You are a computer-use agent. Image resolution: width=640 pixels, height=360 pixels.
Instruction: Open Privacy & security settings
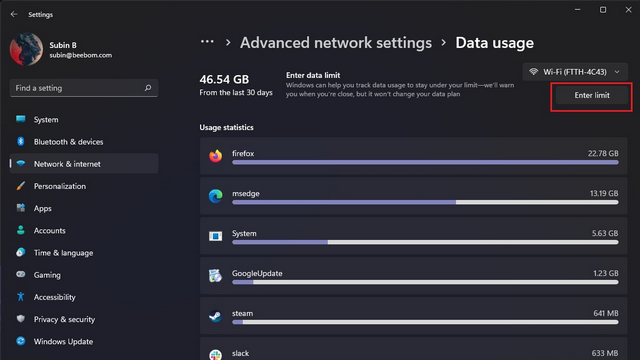click(x=84, y=319)
